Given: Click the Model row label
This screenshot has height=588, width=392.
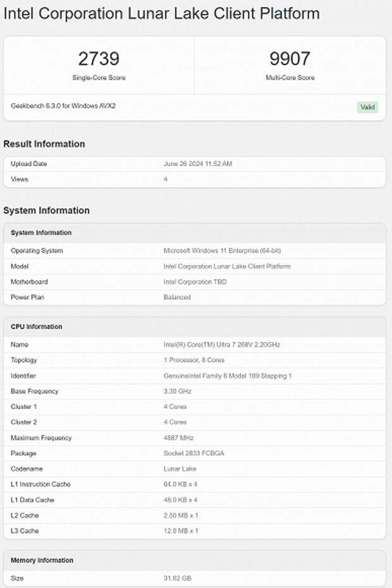Looking at the screenshot, I should coord(20,266).
